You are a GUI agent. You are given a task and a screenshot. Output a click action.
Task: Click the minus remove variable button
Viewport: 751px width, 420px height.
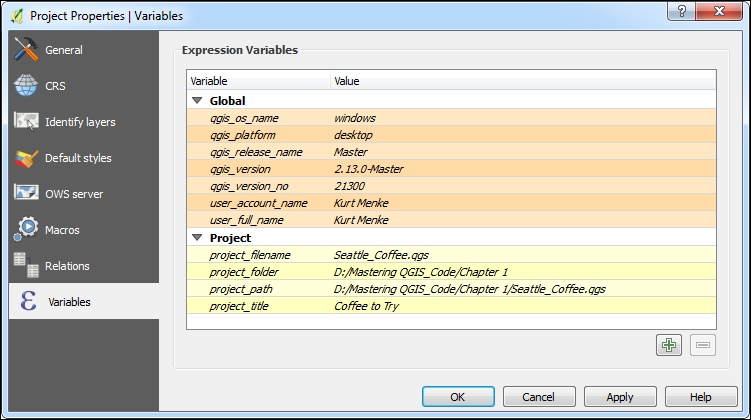pyautogui.click(x=702, y=345)
